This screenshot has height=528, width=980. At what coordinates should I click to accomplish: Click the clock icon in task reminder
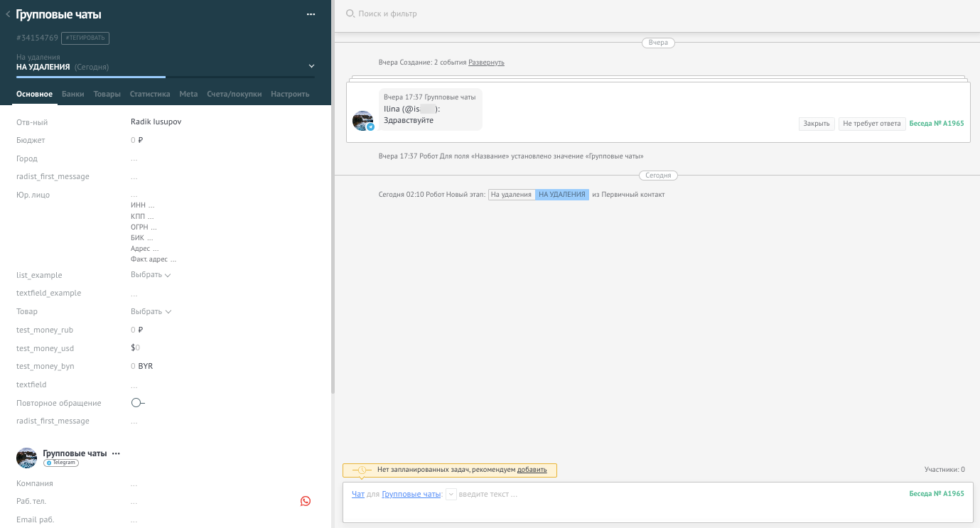362,470
